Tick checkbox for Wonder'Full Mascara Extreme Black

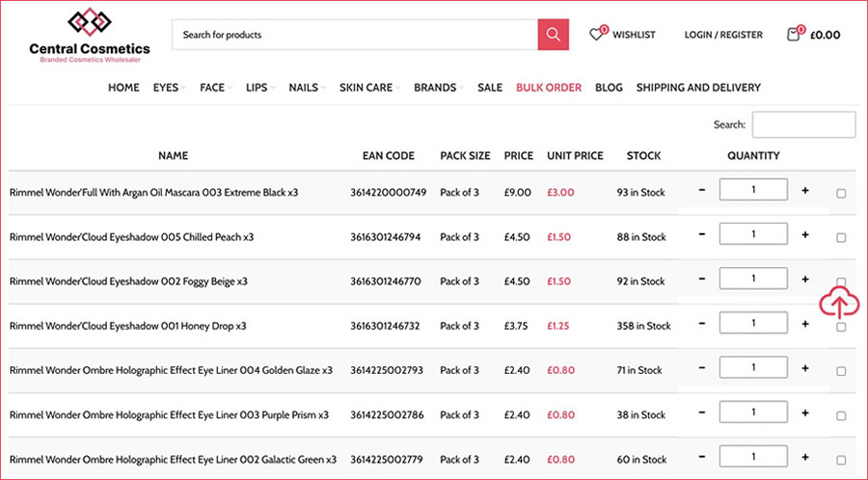pyautogui.click(x=841, y=194)
